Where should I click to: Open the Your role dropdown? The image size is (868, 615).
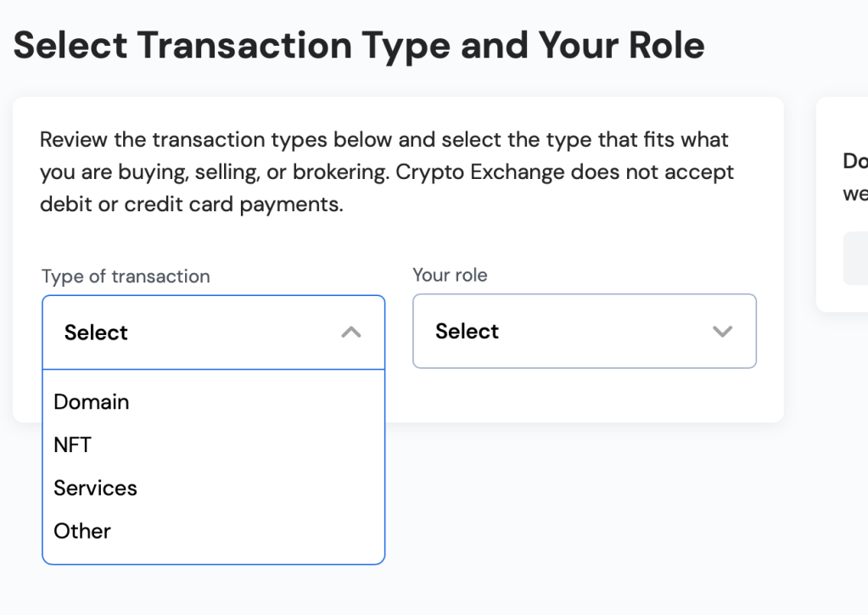point(584,331)
